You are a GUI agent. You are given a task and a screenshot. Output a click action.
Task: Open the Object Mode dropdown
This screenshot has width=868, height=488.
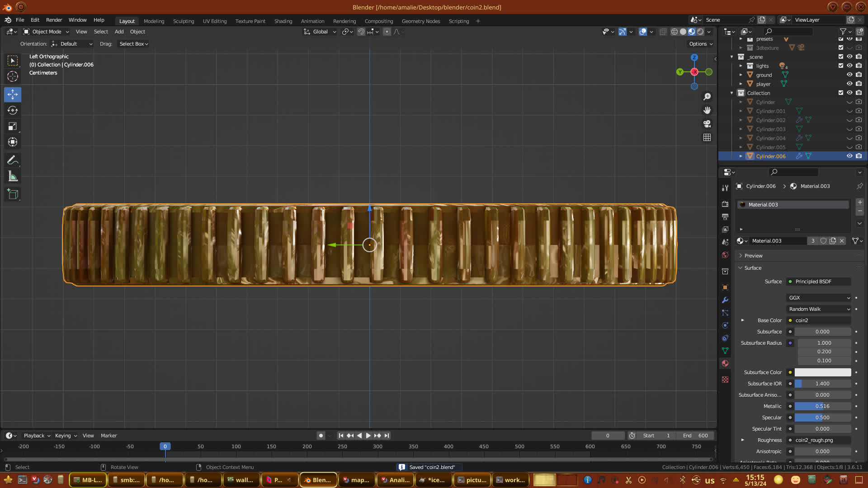pos(46,32)
